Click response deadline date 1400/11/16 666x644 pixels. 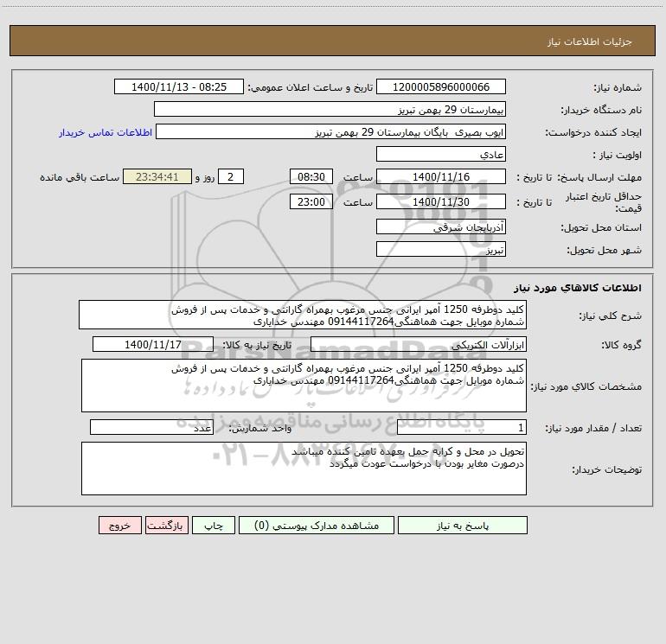pos(441,176)
